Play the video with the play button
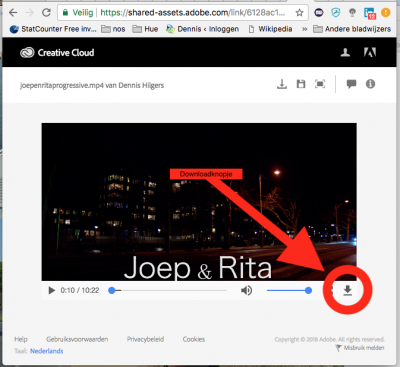Screen dimensions: 400x367 pos(51,290)
